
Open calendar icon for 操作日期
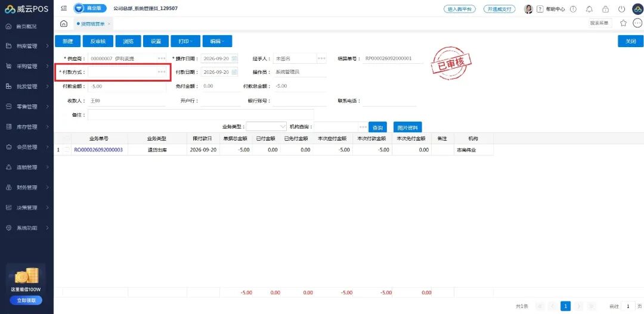234,59
